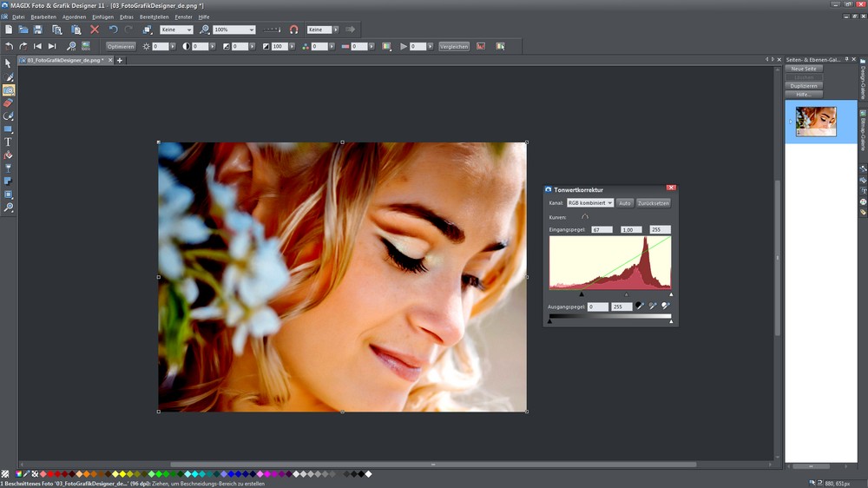Select the page thumbnail in gallery

pyautogui.click(x=816, y=122)
